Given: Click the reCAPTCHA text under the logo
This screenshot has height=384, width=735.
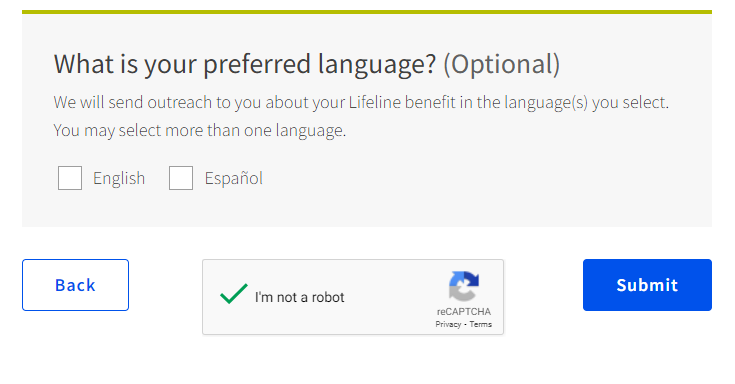Looking at the screenshot, I should click(464, 312).
